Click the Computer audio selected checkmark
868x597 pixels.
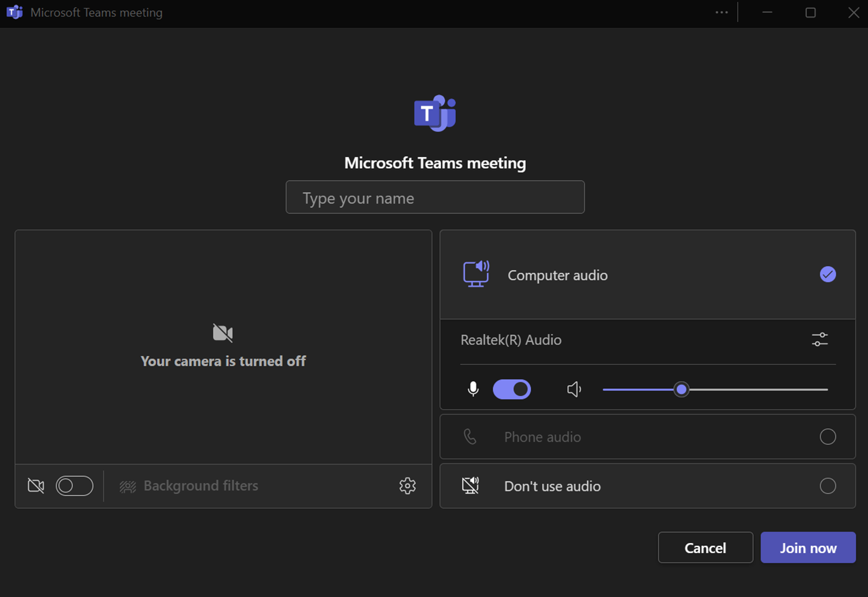point(828,274)
